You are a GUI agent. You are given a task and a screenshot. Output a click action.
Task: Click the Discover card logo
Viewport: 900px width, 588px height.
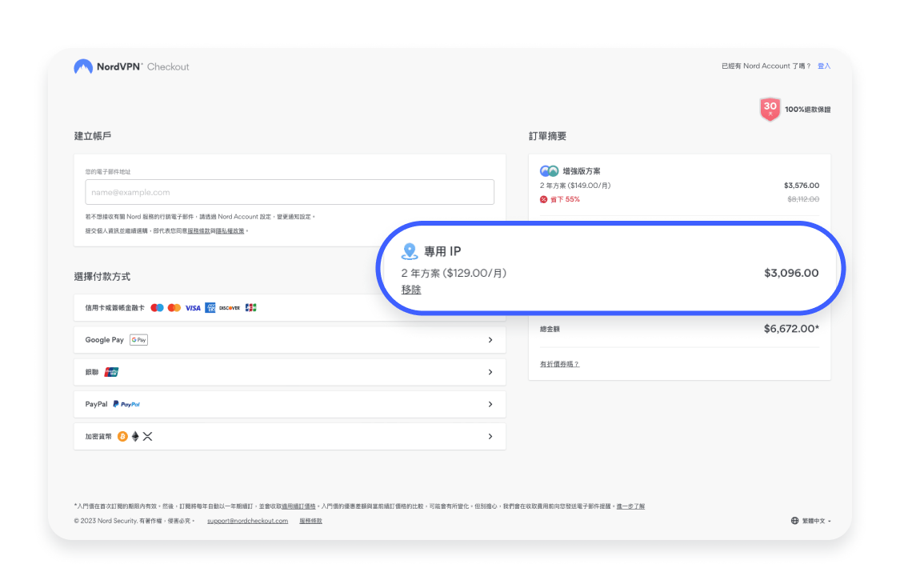[x=230, y=308]
